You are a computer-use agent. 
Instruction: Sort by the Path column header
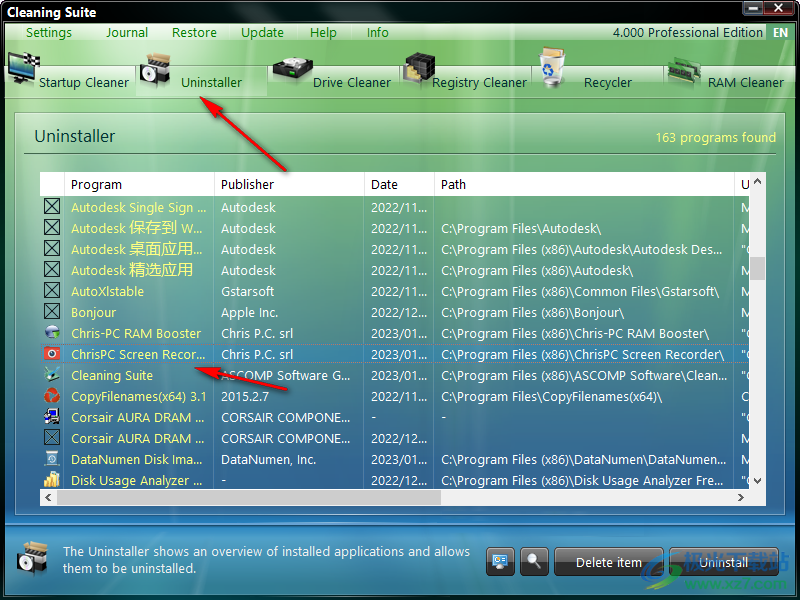(584, 184)
